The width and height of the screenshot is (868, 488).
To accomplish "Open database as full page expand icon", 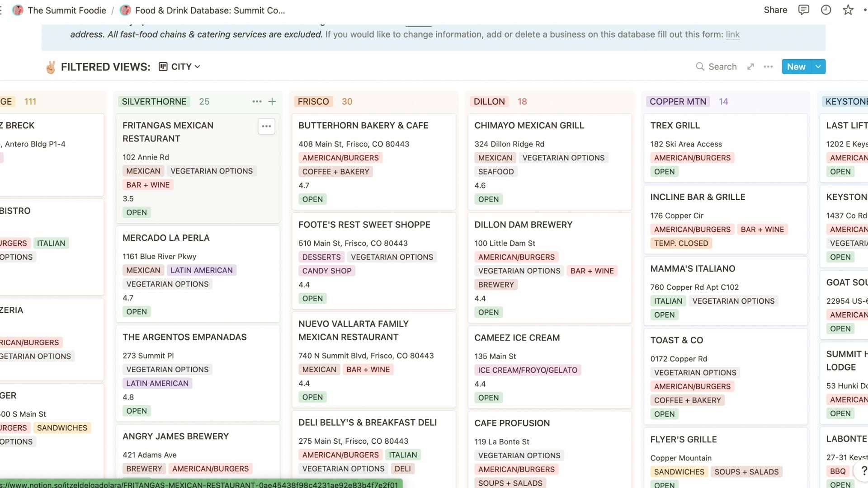I will pos(750,66).
